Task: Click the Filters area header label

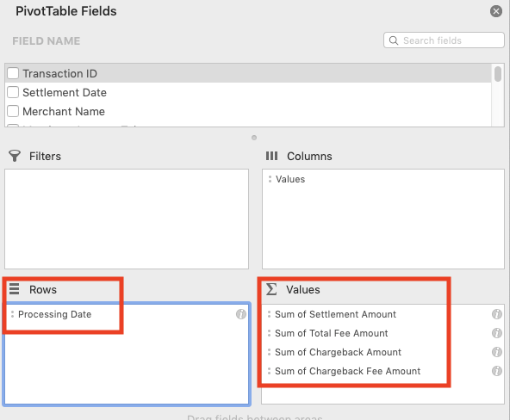Action: coord(45,157)
